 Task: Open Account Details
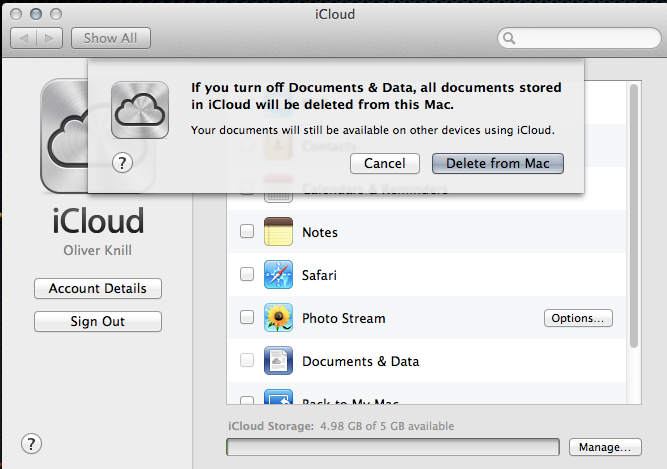point(98,288)
